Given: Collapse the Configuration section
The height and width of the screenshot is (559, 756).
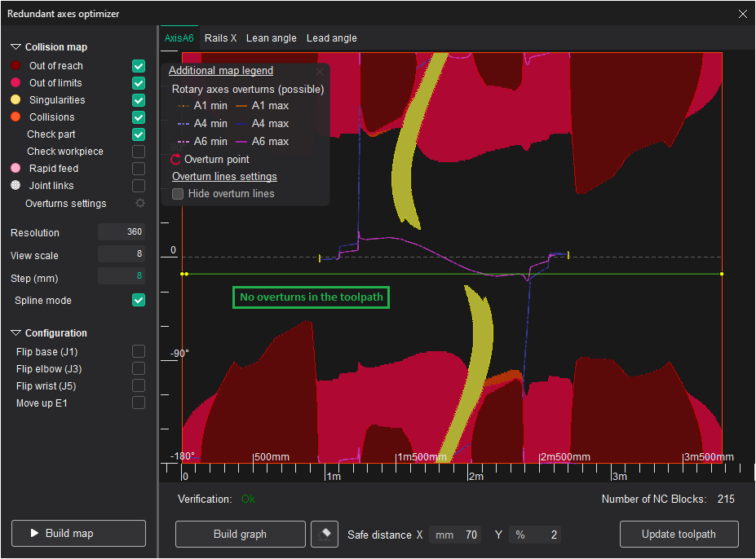Looking at the screenshot, I should [x=16, y=333].
